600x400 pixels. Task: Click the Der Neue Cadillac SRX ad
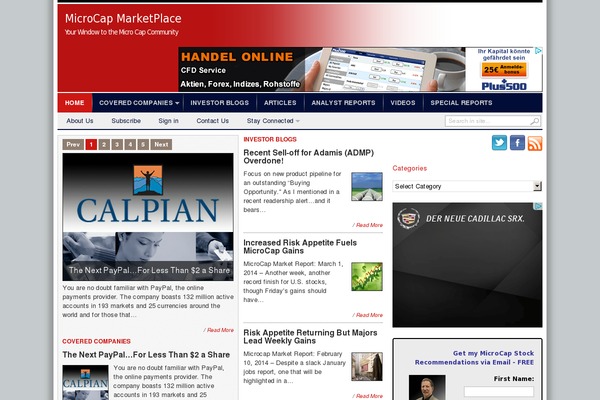467,265
